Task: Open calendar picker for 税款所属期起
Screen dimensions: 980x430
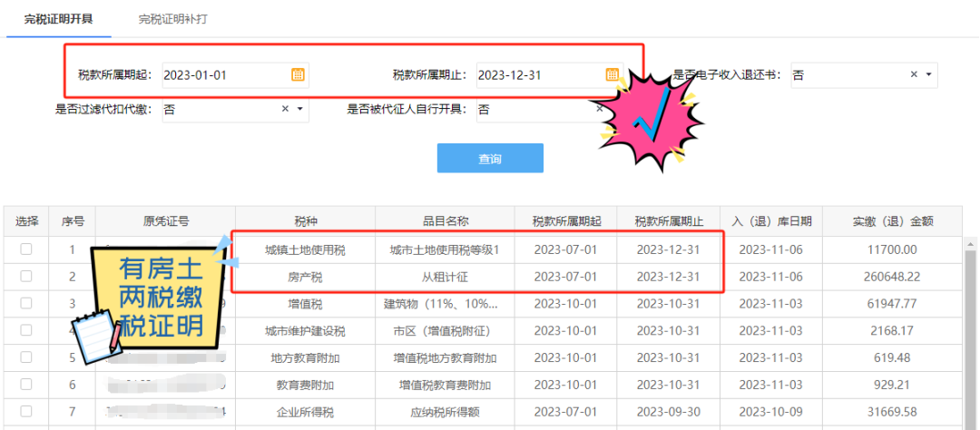Action: 299,75
